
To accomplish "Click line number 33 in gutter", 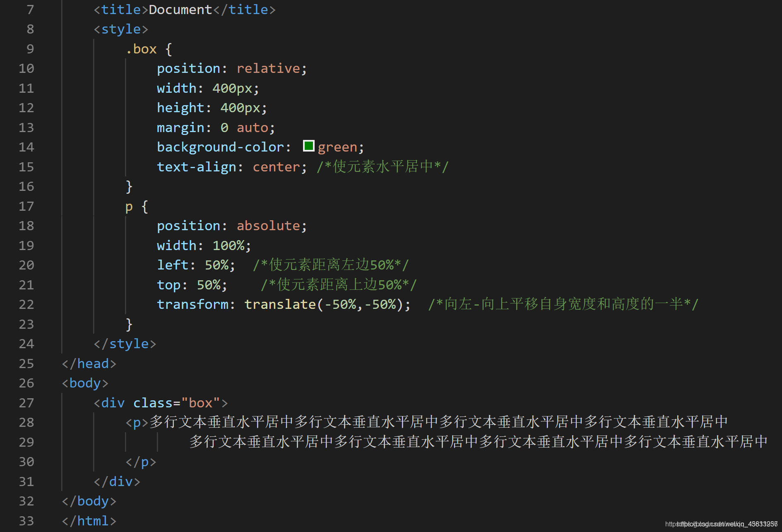I will [x=26, y=521].
